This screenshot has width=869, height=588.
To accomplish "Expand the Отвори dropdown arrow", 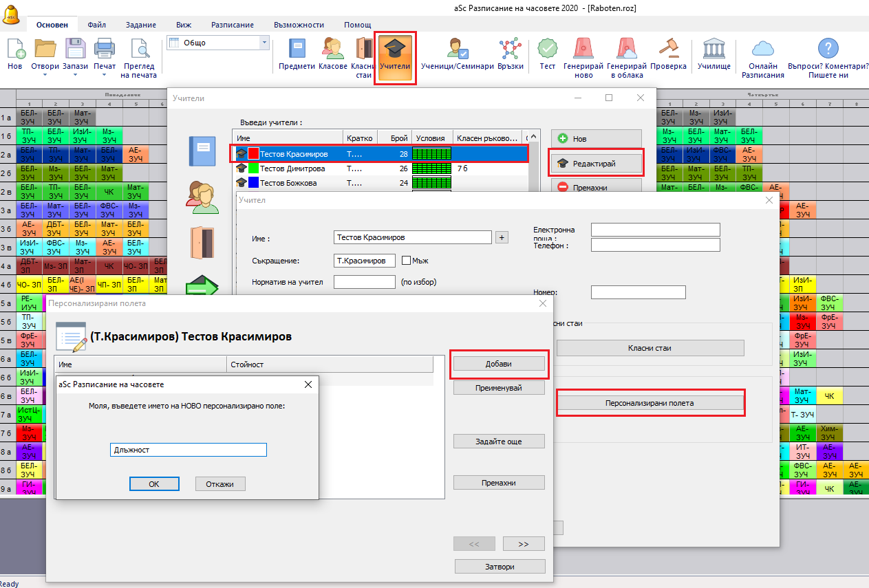I will (x=45, y=75).
